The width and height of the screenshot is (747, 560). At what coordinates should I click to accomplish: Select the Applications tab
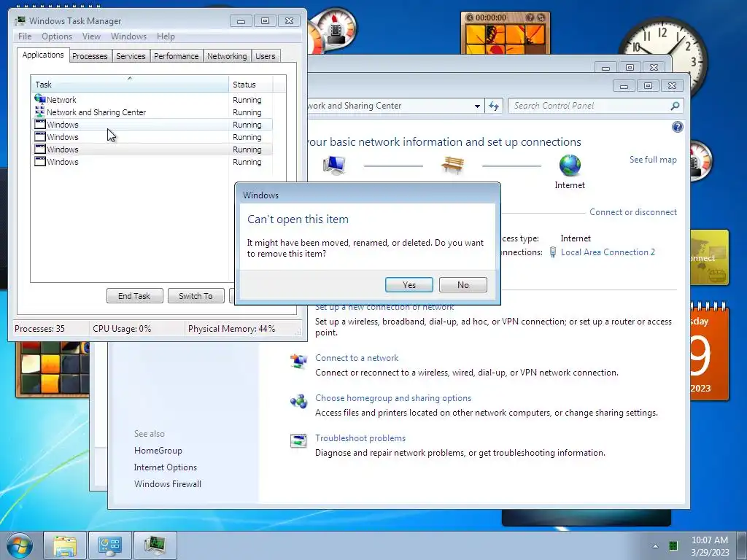[43, 55]
